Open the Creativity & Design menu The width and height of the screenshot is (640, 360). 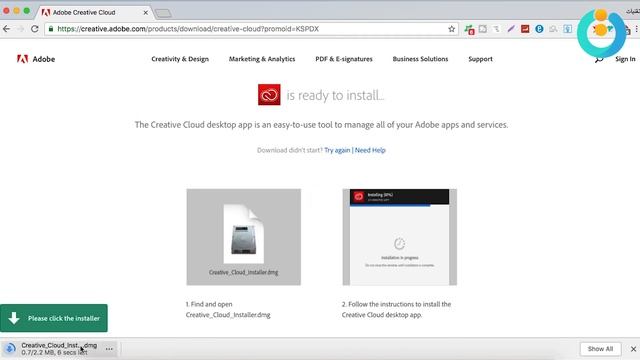[x=180, y=59]
